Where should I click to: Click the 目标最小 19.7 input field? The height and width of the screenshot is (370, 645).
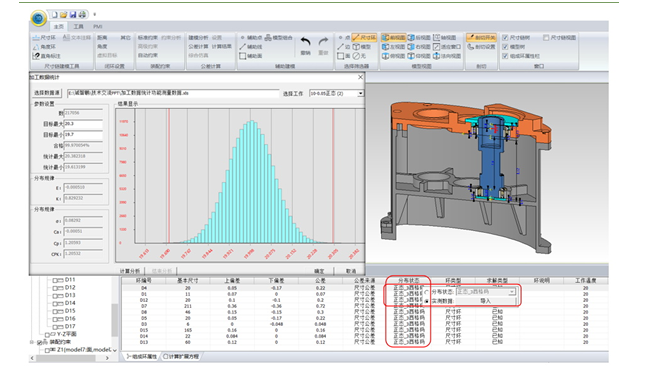click(84, 135)
